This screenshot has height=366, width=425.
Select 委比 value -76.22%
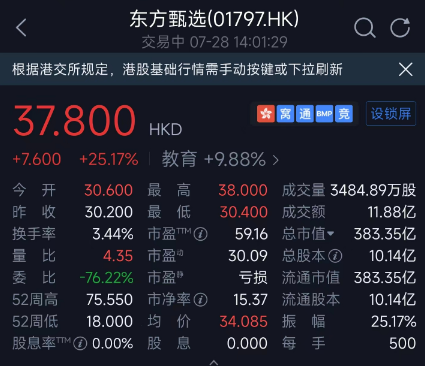[106, 278]
